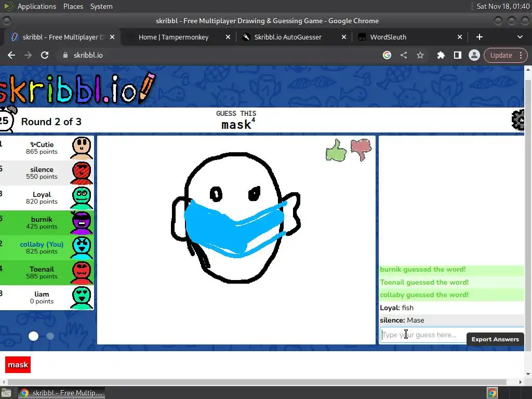Open the Places menu
Viewport: 532px width, 399px height.
[x=73, y=6]
